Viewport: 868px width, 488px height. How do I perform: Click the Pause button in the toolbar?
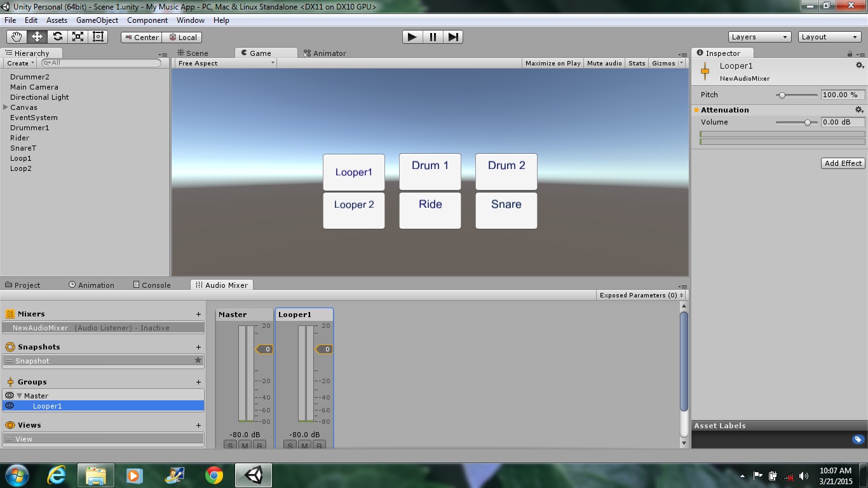pyautogui.click(x=433, y=37)
